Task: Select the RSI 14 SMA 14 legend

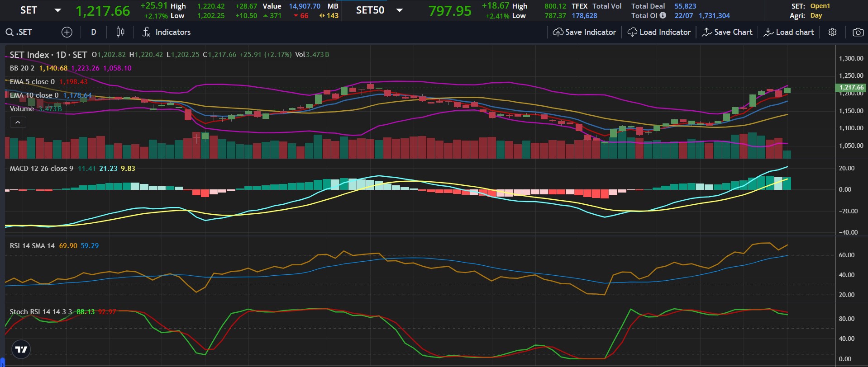Action: click(x=32, y=246)
